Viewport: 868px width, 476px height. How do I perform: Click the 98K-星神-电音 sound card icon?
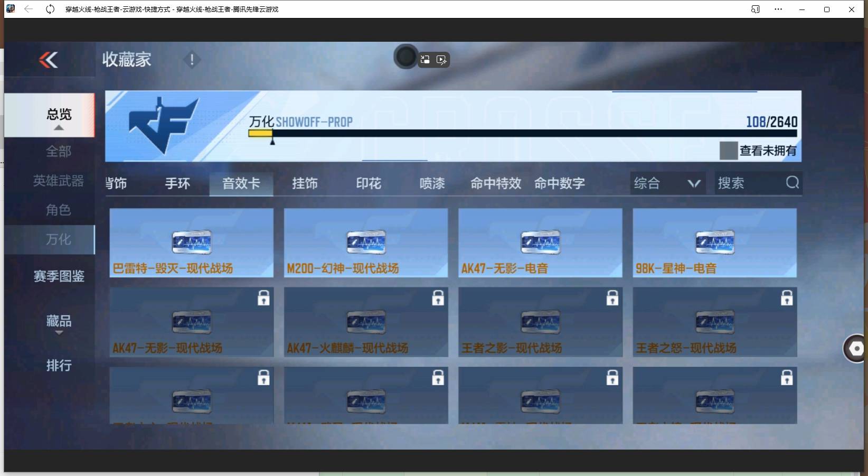(x=715, y=242)
